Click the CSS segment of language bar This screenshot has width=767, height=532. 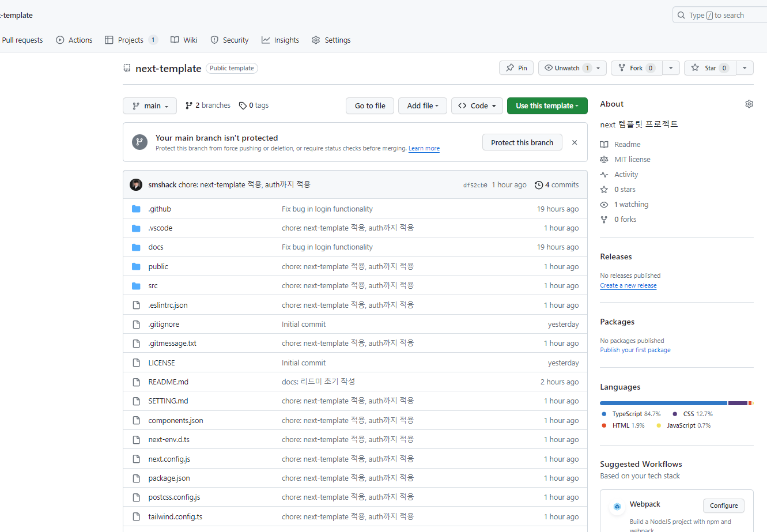[738, 403]
